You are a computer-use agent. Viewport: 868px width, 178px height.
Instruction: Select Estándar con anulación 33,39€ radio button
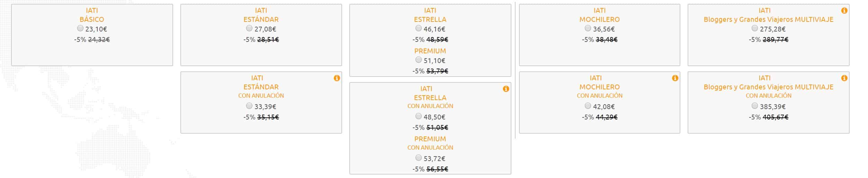tap(249, 106)
